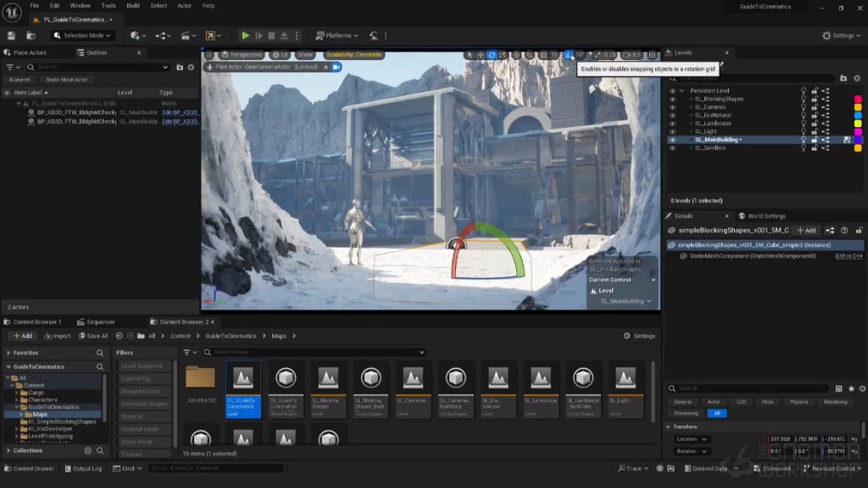The width and height of the screenshot is (868, 488).
Task: Toggle visibility of SL_Light level
Action: click(672, 131)
